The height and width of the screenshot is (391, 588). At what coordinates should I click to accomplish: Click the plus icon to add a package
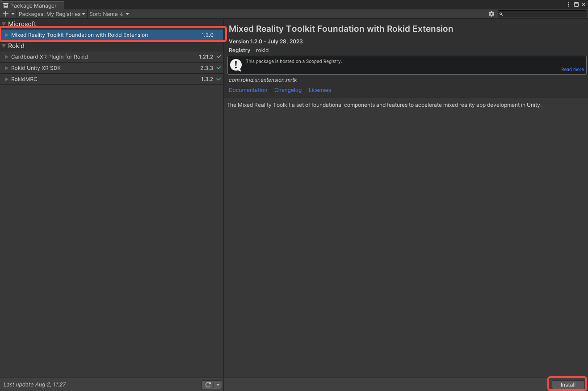6,14
